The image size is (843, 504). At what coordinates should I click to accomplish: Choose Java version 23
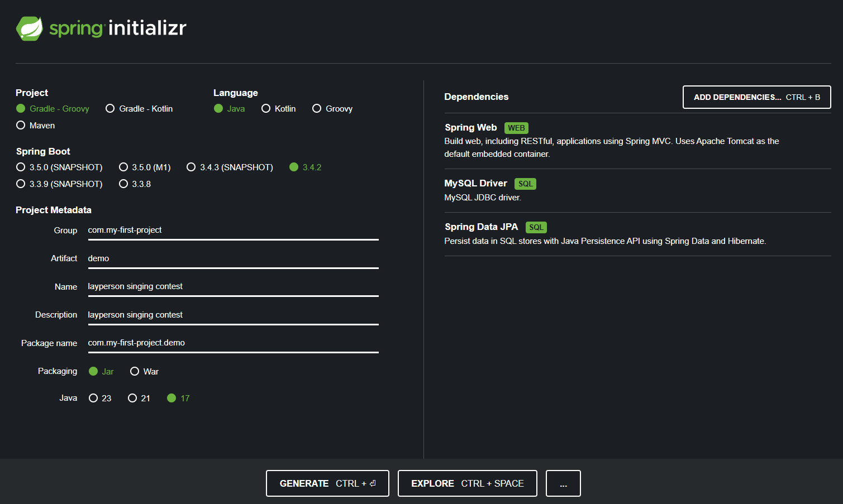[100, 399]
